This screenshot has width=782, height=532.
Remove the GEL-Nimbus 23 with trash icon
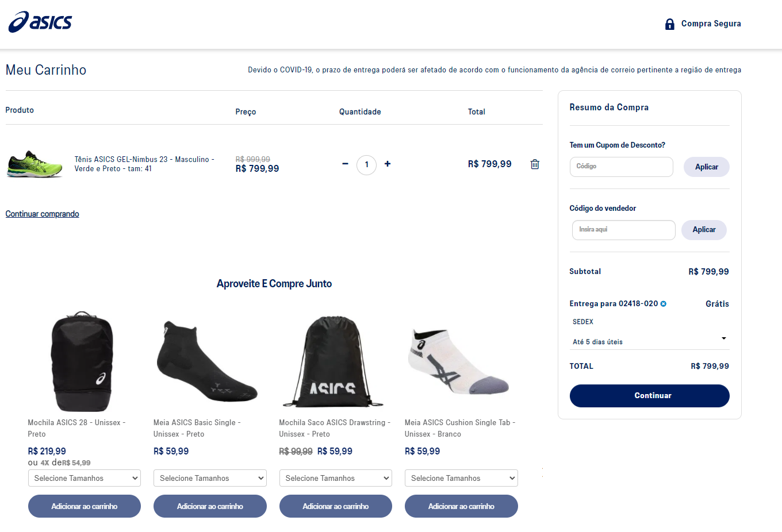(535, 164)
